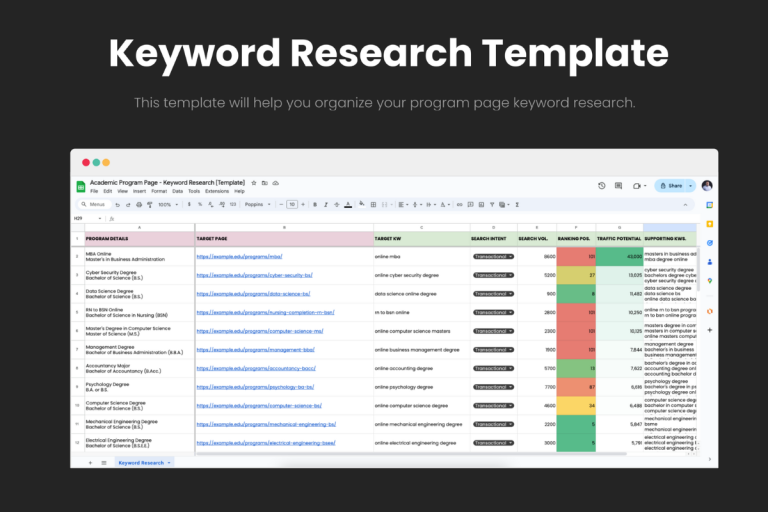
Task: Click the cloud document status icon
Action: (x=276, y=183)
